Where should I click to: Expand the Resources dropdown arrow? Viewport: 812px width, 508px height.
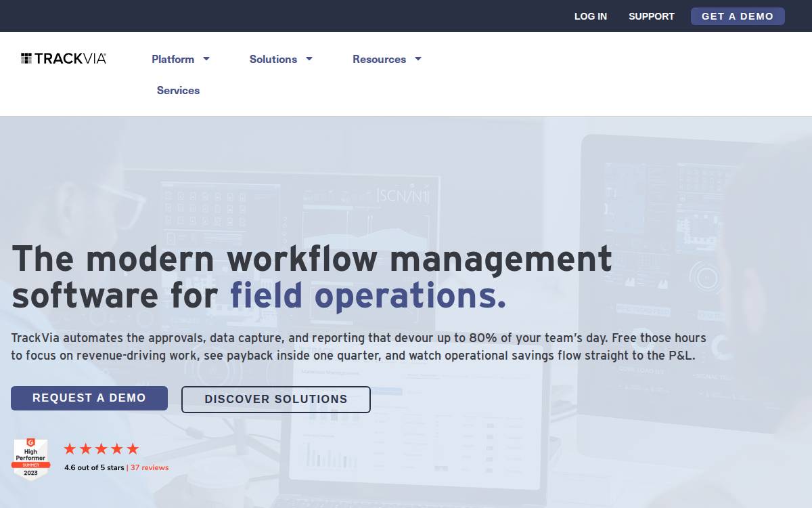pos(418,59)
